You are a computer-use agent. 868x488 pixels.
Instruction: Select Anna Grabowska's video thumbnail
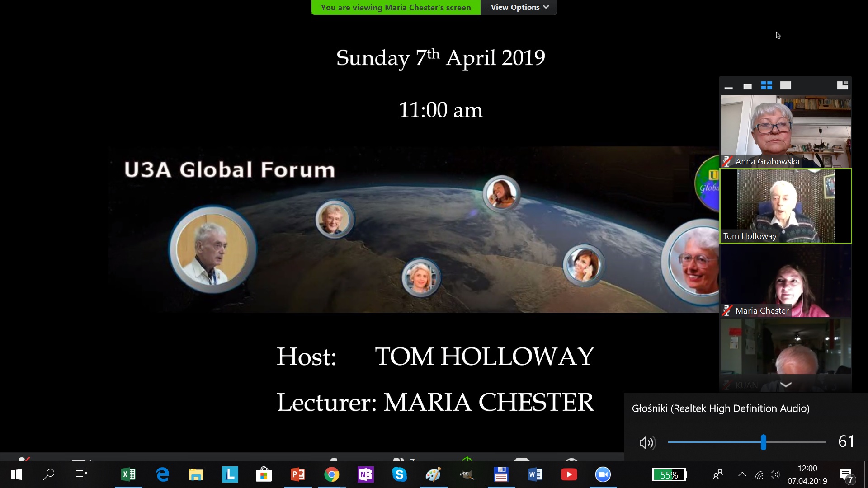(x=786, y=131)
